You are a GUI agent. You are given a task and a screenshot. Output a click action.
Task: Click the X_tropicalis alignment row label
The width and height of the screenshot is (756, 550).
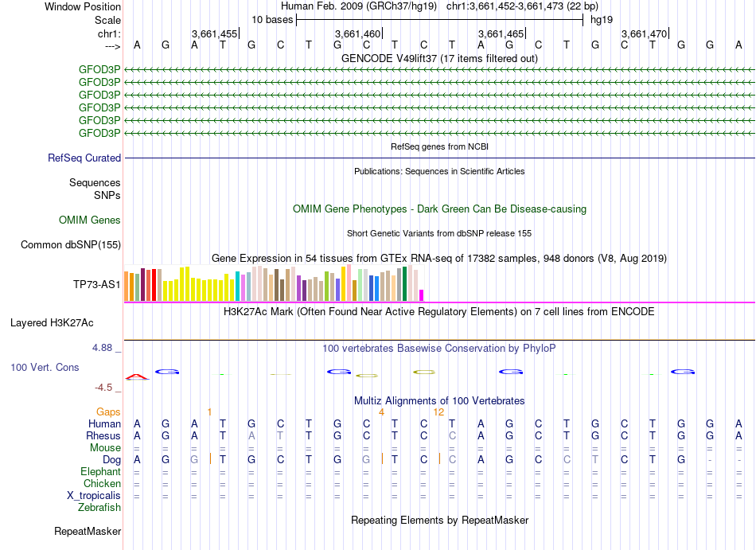[94, 496]
